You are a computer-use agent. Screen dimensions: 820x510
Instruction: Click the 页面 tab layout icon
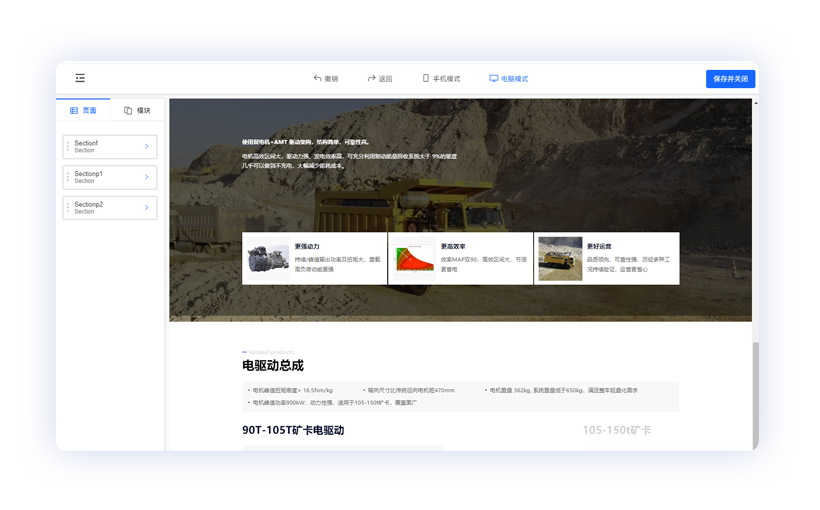coord(74,110)
